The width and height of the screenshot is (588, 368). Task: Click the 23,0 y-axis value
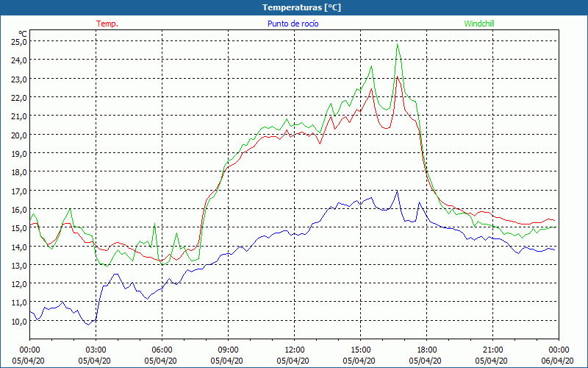[x=18, y=79]
